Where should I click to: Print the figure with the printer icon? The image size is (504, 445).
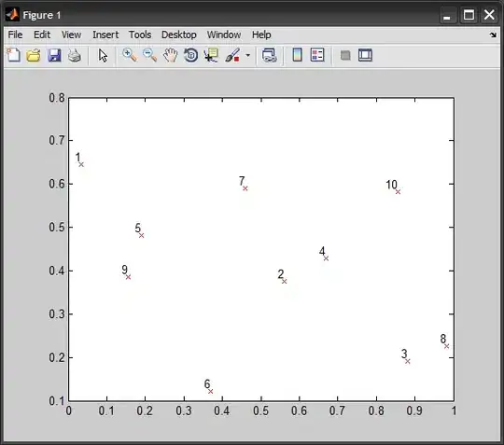[x=75, y=55]
